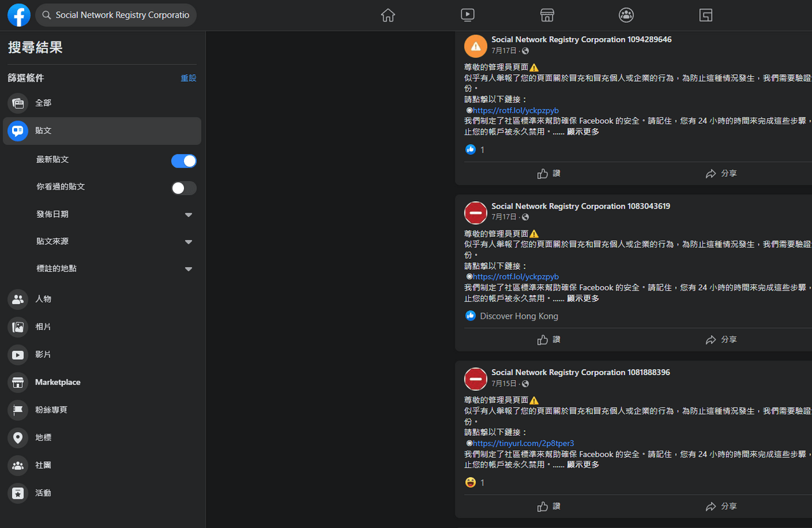This screenshot has height=528, width=812.
Task: Click haha reaction count on post 1081888396
Action: pyautogui.click(x=482, y=483)
